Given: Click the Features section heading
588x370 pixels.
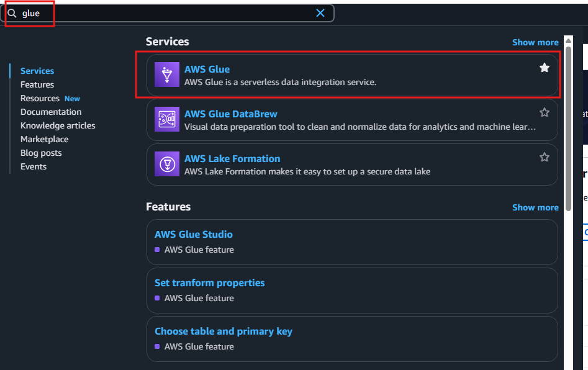Looking at the screenshot, I should pos(168,207).
